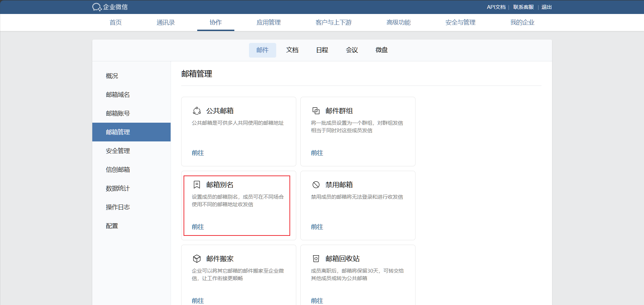
Task: Open 安全与管理 tab
Action: 460,22
